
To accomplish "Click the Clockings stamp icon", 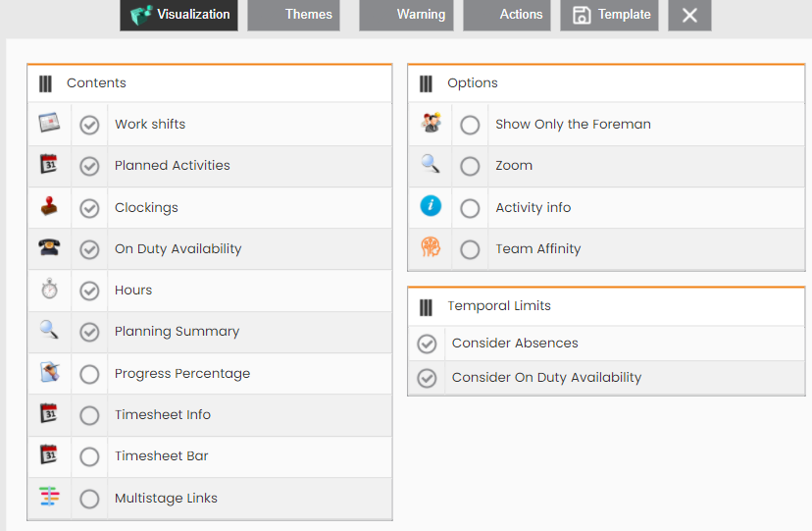I will pyautogui.click(x=49, y=206).
